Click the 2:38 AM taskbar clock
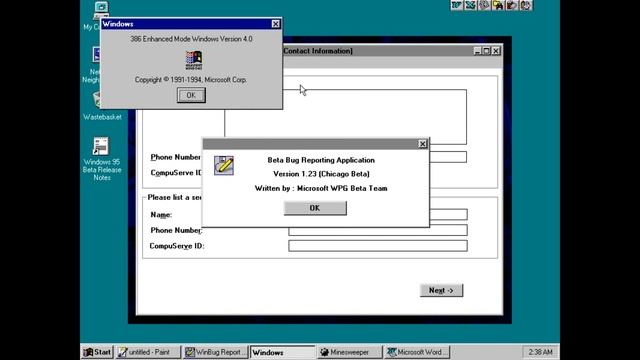Viewport: 640px width, 360px height. coord(540,352)
